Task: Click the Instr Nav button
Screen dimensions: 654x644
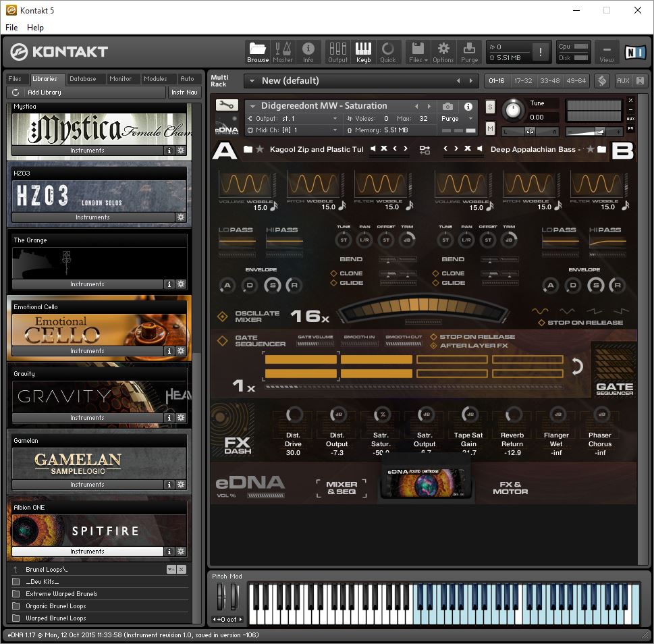Action: click(x=184, y=92)
